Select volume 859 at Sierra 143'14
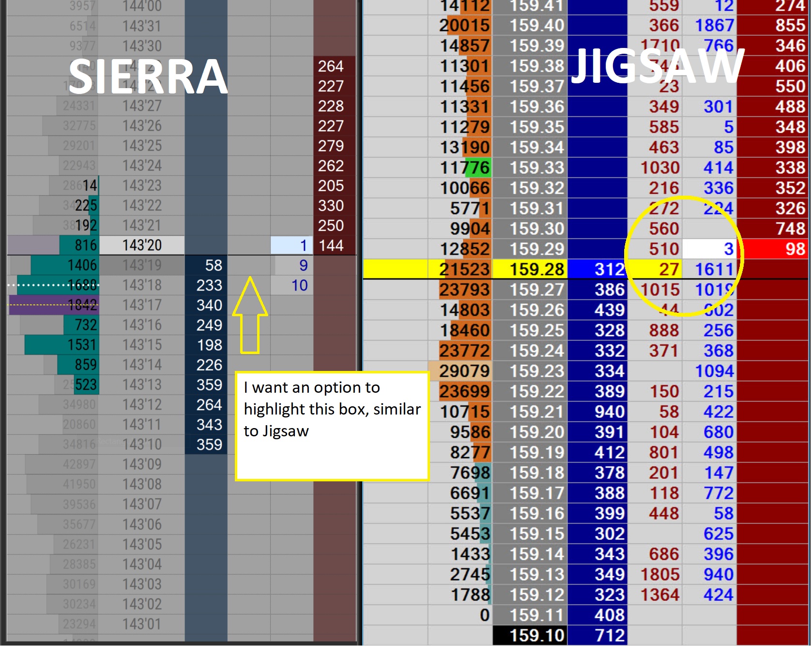812x646 pixels. tap(78, 365)
